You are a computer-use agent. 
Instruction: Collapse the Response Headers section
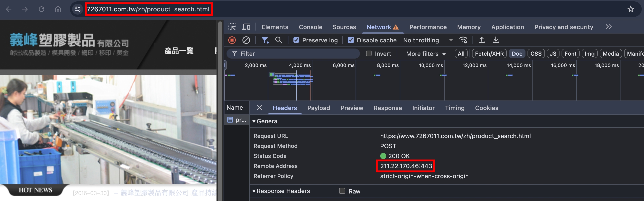tap(254, 191)
